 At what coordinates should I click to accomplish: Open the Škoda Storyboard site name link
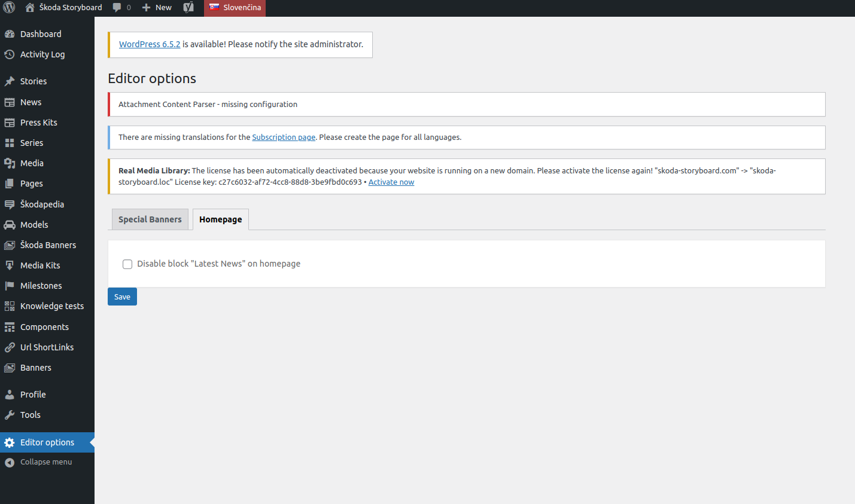coord(71,8)
